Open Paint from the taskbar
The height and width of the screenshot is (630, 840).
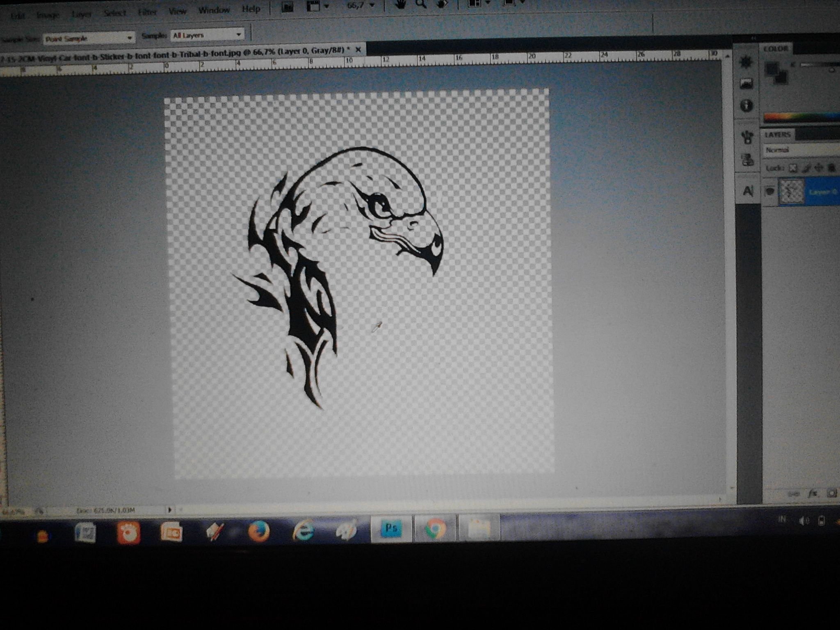point(347,530)
